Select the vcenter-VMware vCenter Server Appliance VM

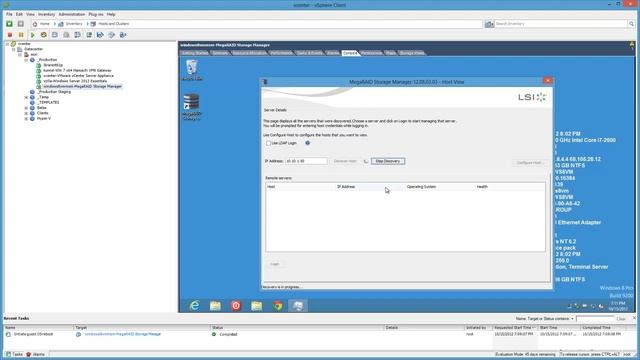pyautogui.click(x=78, y=76)
